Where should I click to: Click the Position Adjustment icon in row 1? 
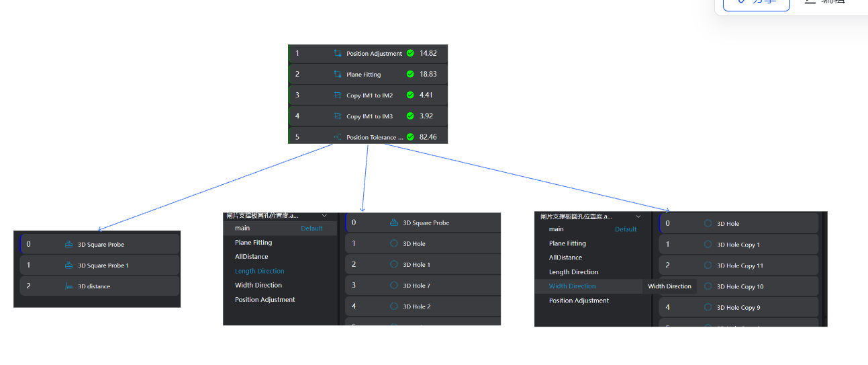tap(338, 53)
